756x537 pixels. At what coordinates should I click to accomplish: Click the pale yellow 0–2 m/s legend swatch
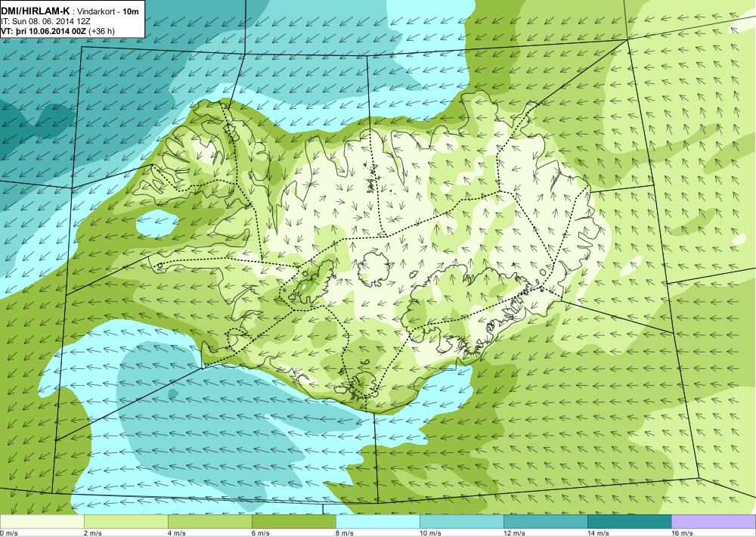pyautogui.click(x=42, y=522)
